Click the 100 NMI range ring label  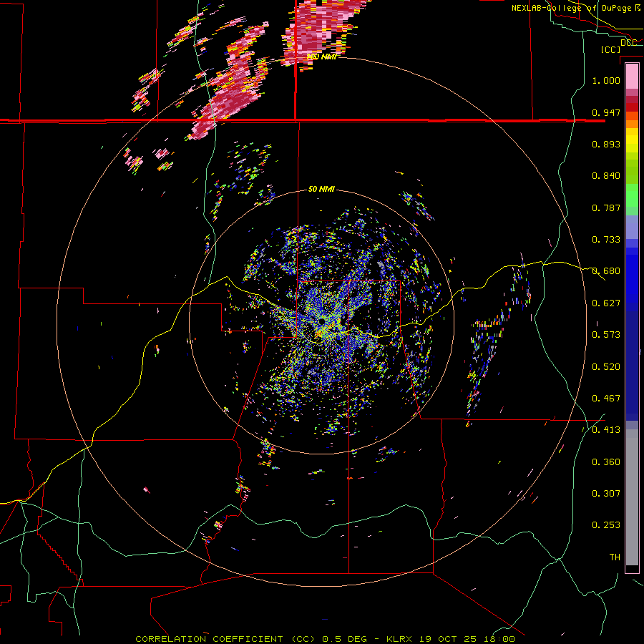321,57
